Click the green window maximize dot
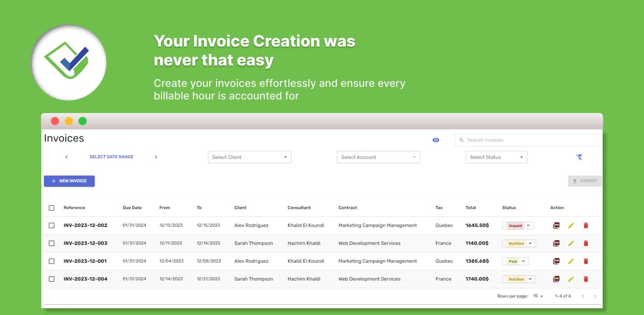 (83, 121)
